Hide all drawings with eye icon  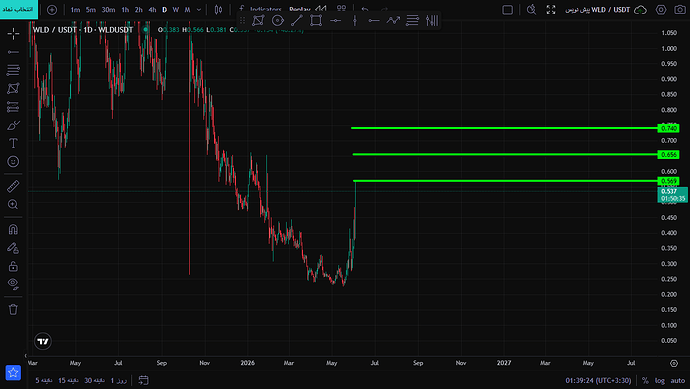(13, 284)
